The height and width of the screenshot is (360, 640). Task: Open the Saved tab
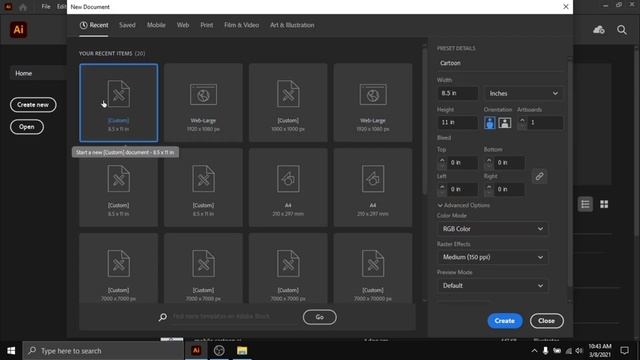(127, 25)
